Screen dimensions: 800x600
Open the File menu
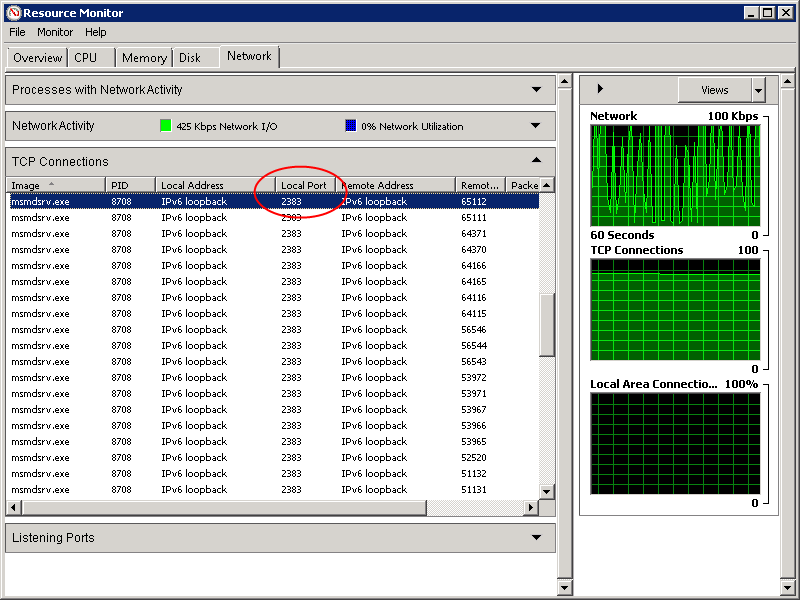17,32
